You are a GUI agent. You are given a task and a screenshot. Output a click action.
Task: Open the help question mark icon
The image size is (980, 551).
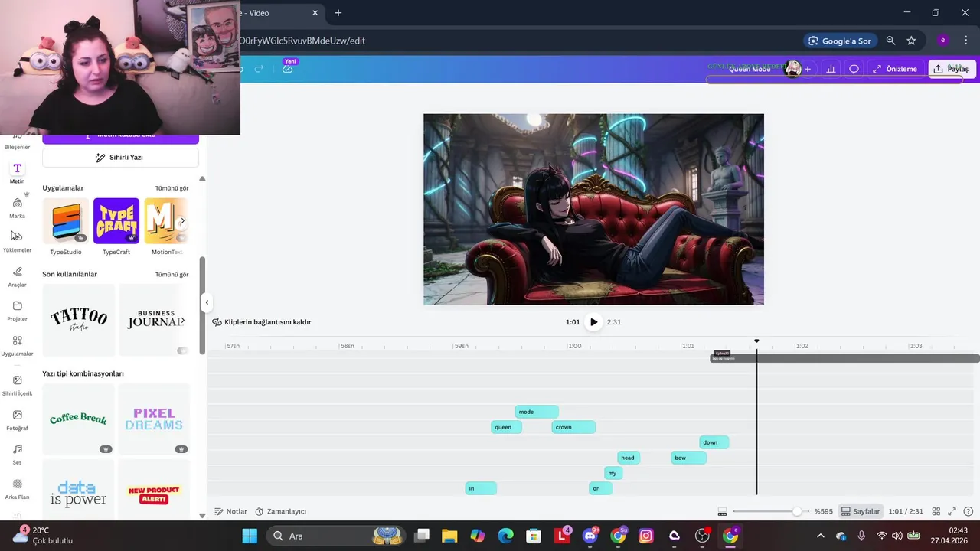pyautogui.click(x=969, y=511)
